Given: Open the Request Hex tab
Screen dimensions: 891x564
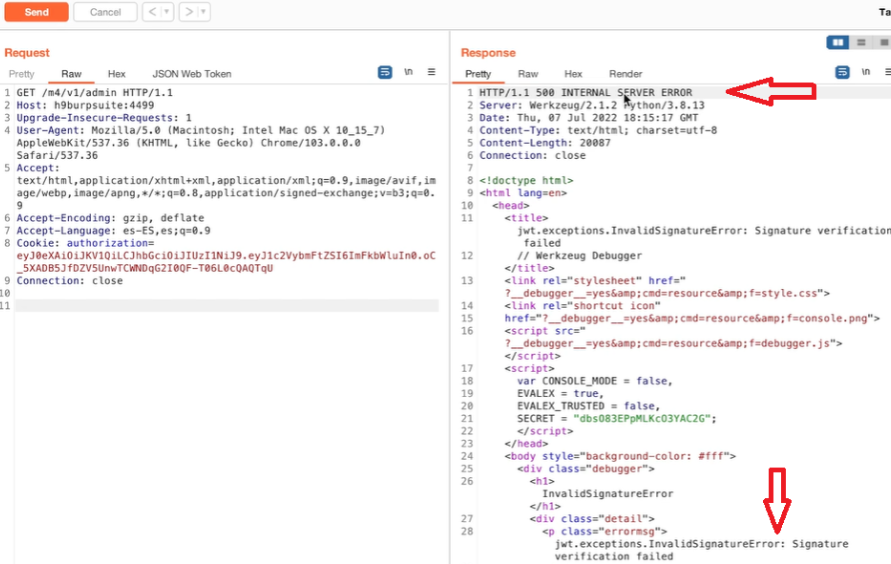Looking at the screenshot, I should coord(116,74).
